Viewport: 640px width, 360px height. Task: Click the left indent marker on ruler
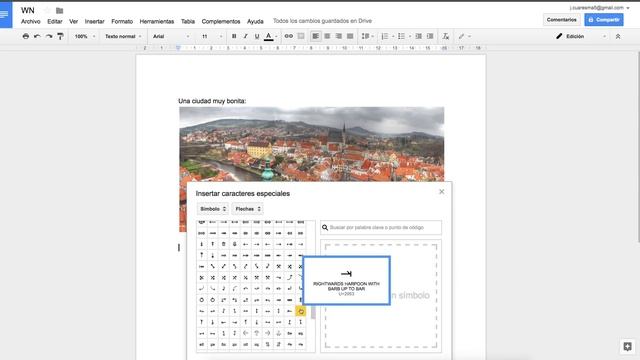pos(178,49)
